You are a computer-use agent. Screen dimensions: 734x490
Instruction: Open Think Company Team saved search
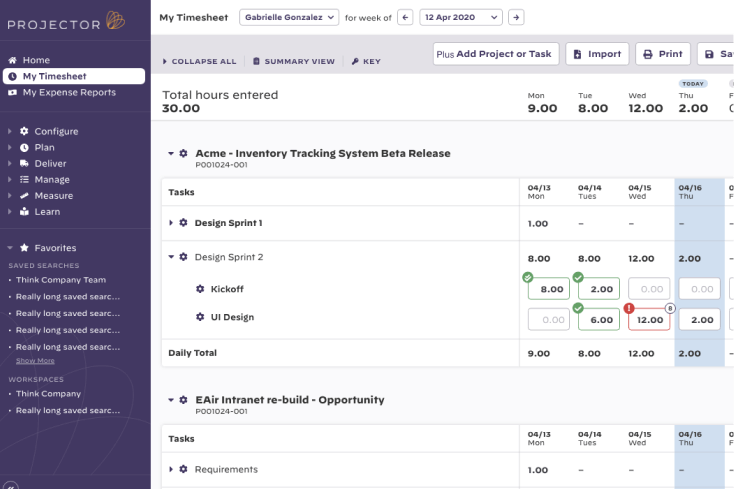click(61, 280)
